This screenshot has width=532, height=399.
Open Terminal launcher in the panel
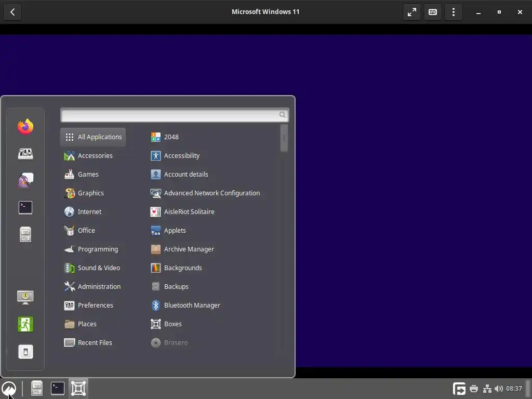tap(57, 389)
